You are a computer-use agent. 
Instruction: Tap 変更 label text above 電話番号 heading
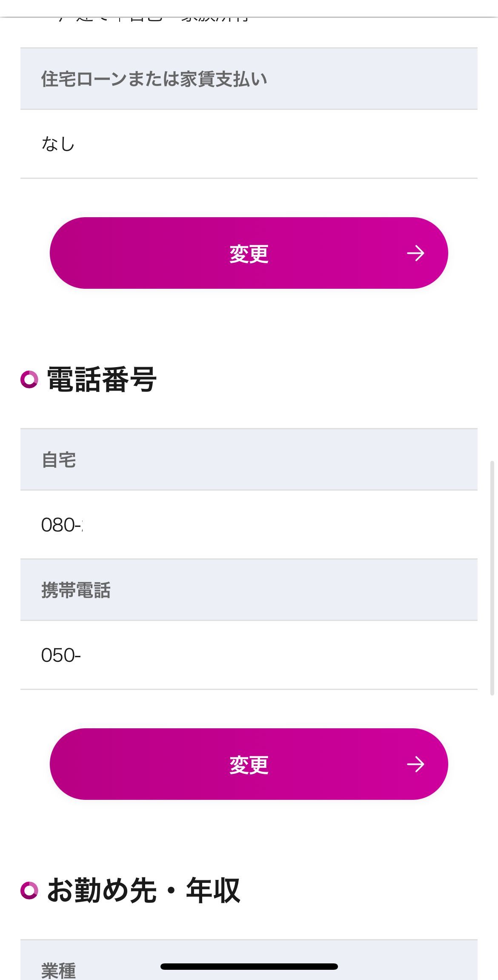pos(249,254)
